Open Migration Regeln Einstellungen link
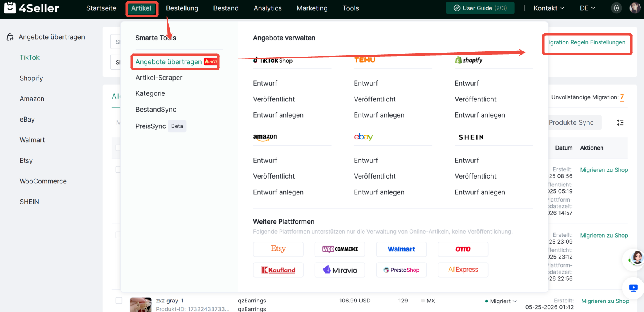Viewport: 644px width, 312px height. pyautogui.click(x=587, y=42)
